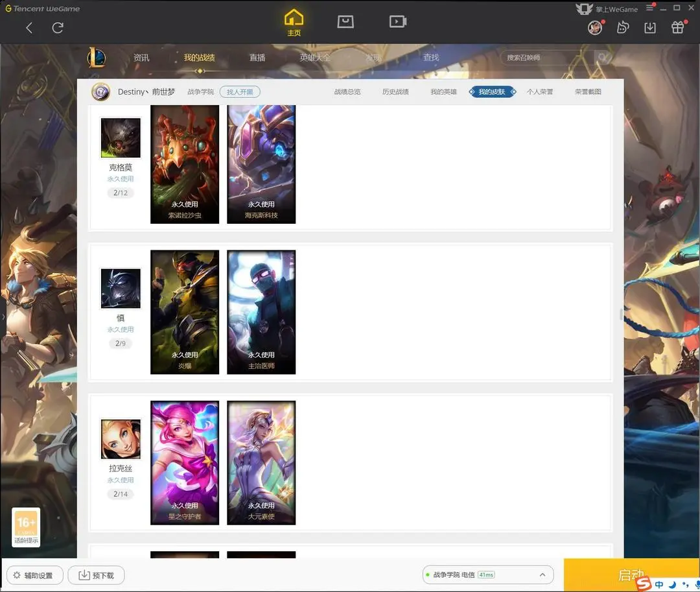Screen dimensions: 700x592
Task: Click the 拉克丝 champion name
Action: (x=121, y=468)
